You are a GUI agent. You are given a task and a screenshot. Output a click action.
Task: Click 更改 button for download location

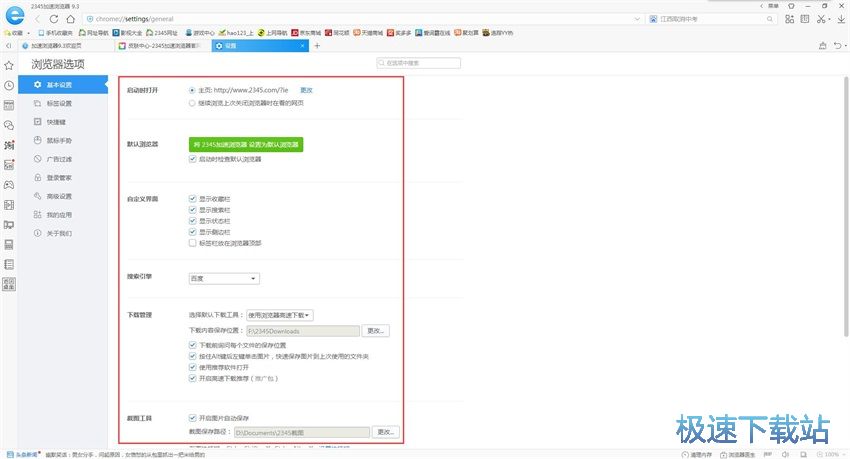click(x=376, y=331)
